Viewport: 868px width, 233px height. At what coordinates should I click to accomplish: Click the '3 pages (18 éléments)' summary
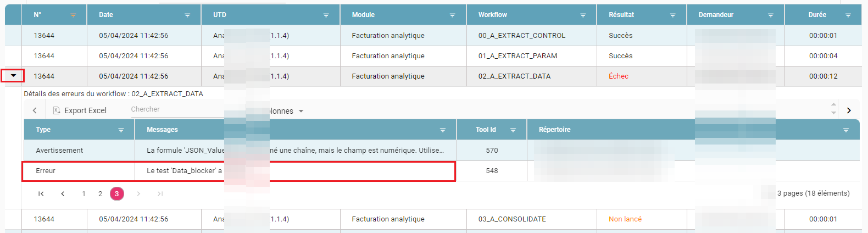(x=813, y=193)
